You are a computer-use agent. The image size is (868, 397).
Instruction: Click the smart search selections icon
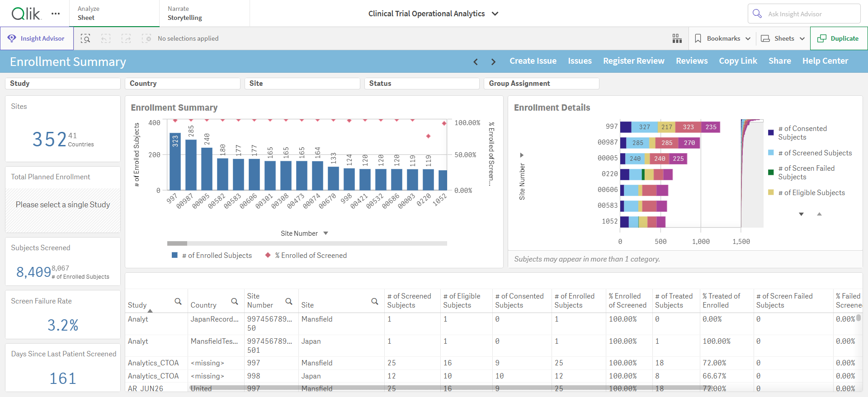coord(85,38)
